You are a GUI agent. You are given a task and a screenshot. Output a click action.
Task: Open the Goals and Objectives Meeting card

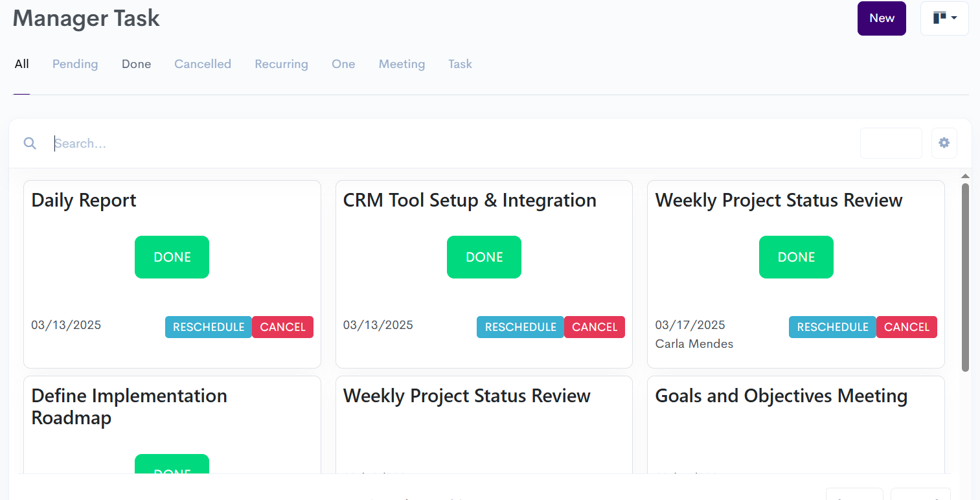781,396
